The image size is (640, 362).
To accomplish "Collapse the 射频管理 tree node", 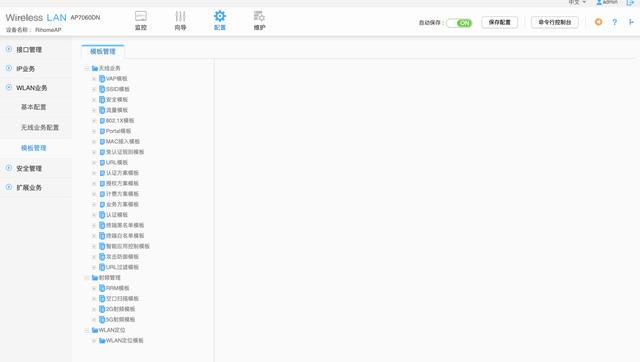I will coord(87,278).
